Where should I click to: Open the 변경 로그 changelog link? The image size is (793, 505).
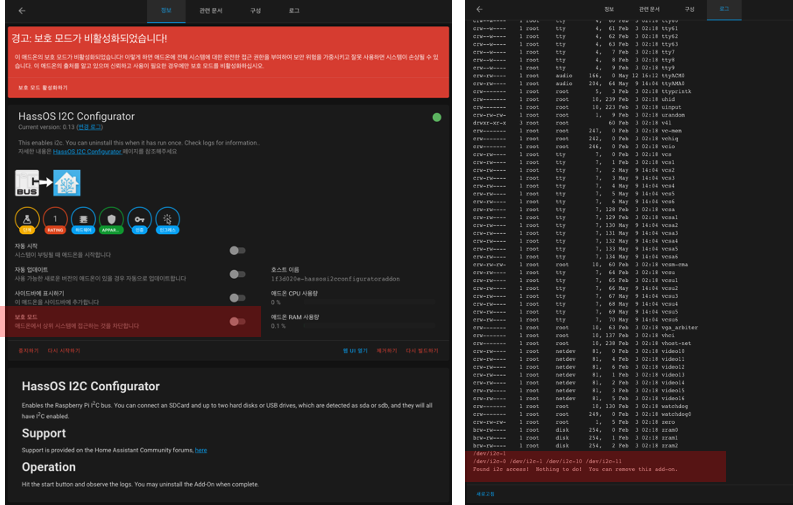(90, 127)
